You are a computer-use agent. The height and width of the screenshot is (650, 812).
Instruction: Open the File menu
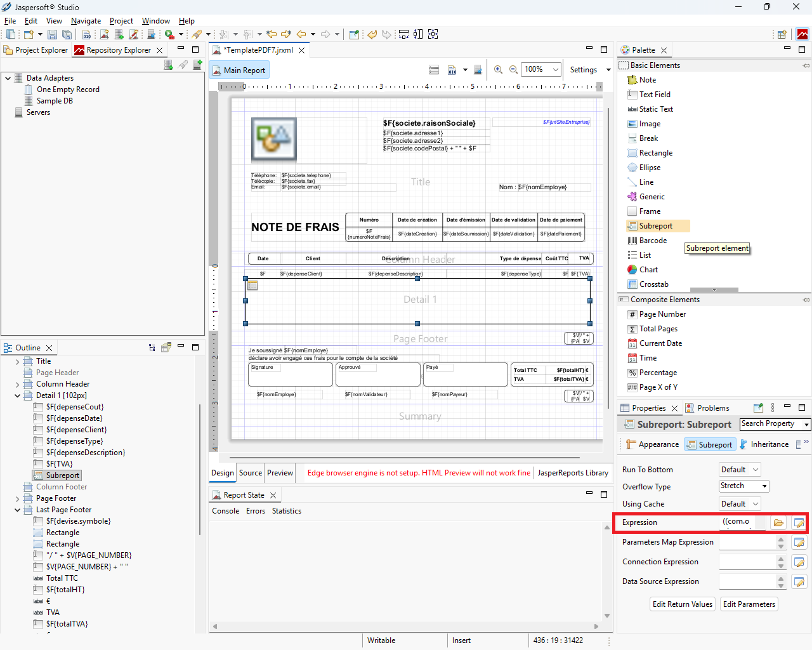point(10,21)
